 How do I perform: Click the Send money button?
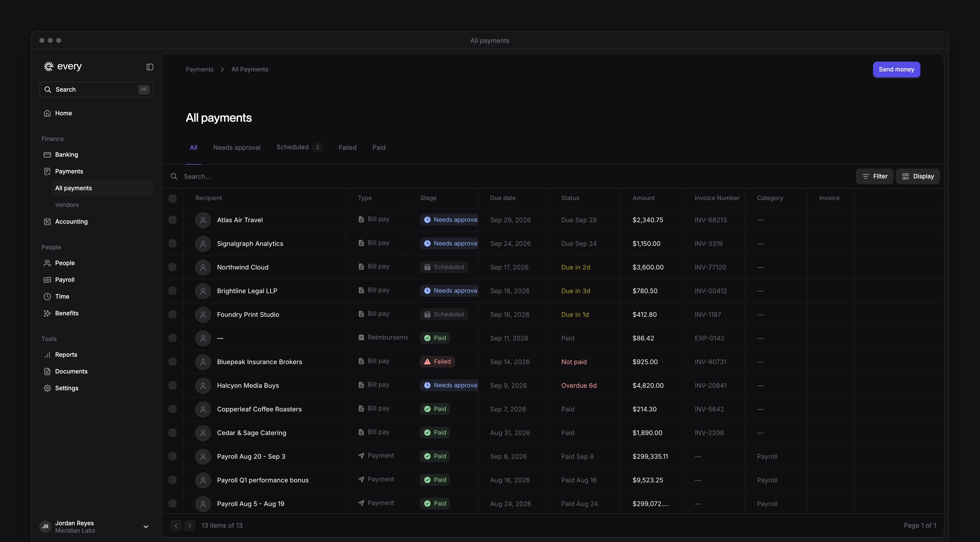[896, 69]
